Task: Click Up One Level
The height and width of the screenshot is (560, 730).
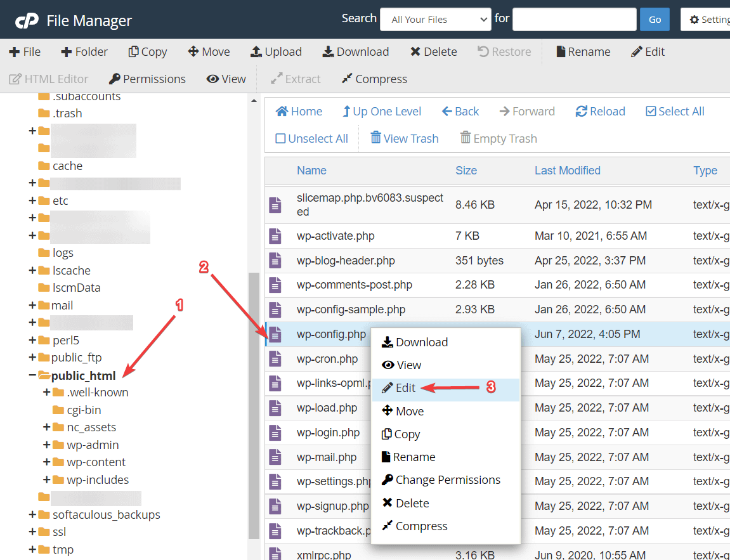Action: click(x=382, y=111)
